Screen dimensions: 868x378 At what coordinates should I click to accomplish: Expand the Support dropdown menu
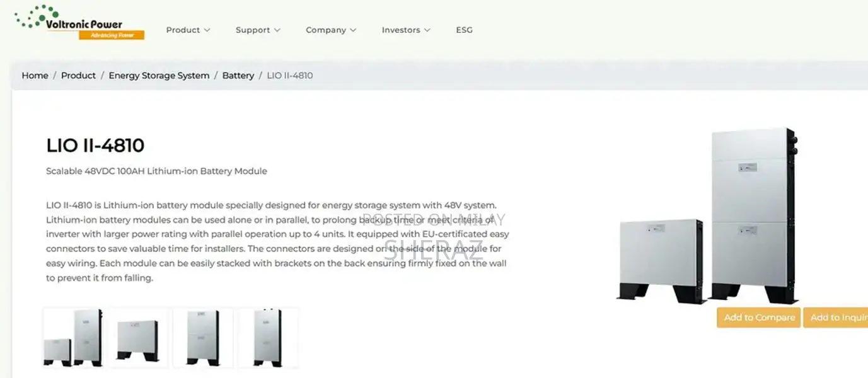tap(257, 30)
